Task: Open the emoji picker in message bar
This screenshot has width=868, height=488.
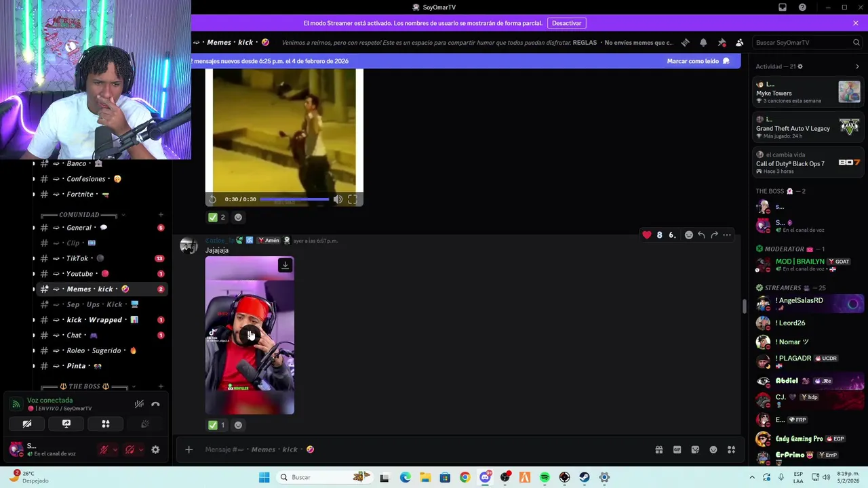Action: click(713, 449)
